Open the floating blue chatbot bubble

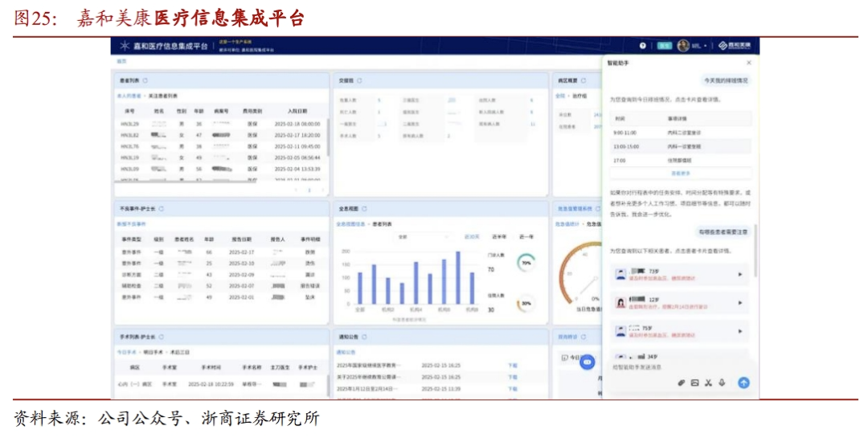(587, 362)
